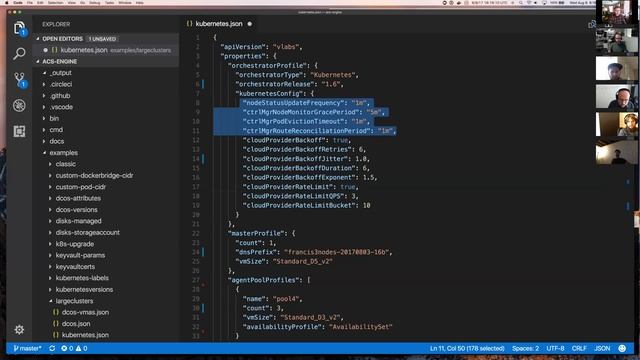Open the Manage gear icon in the activity bar
This screenshot has width=640, height=360.
pyautogui.click(x=19, y=329)
